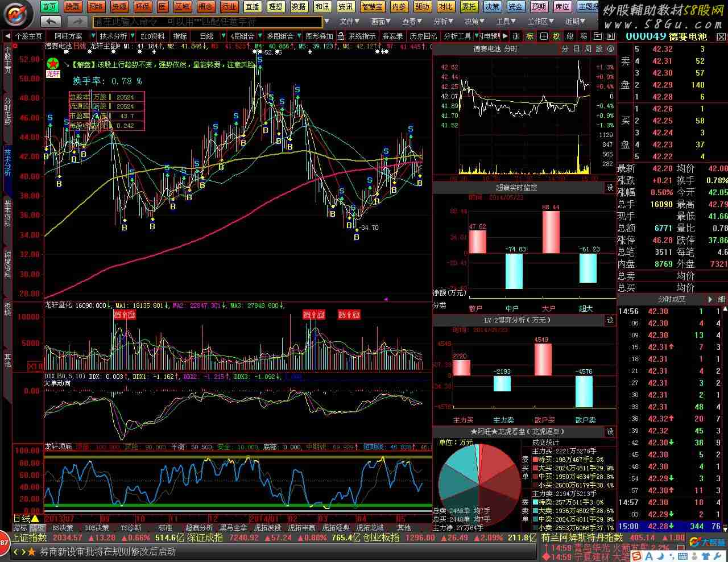Toggle the 线 drawing button
The image size is (728, 562).
(570, 36)
